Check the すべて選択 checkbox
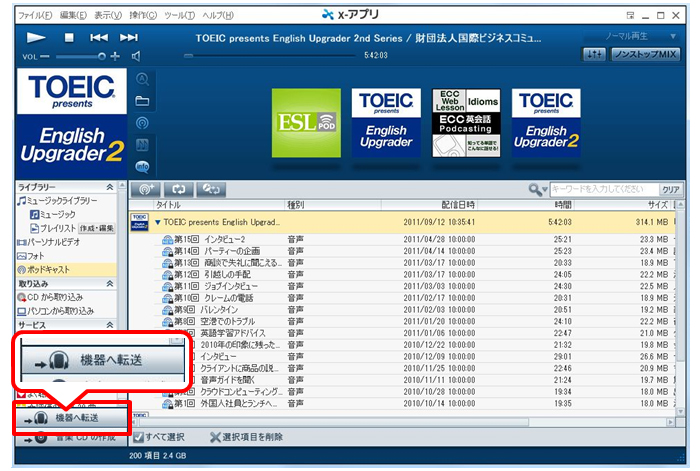The width and height of the screenshot is (700, 471). pos(138,437)
